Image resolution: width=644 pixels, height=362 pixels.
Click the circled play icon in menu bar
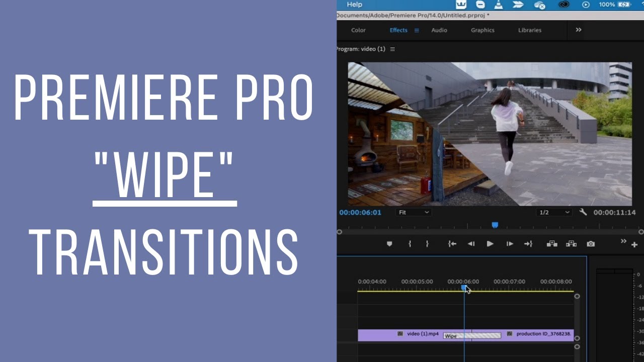click(x=586, y=5)
